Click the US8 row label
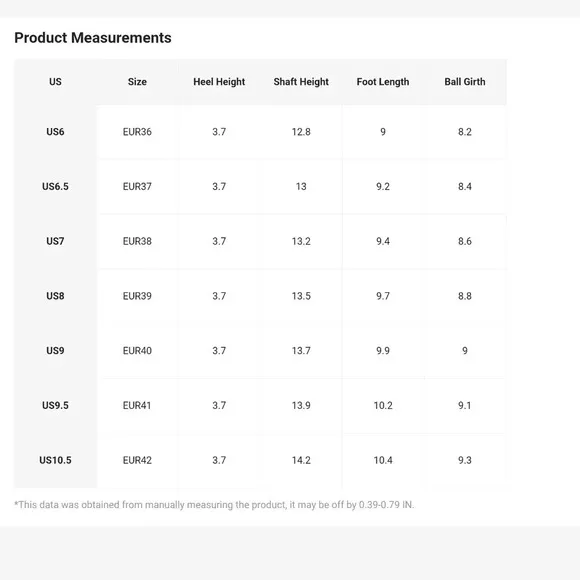The width and height of the screenshot is (580, 580). tap(55, 296)
